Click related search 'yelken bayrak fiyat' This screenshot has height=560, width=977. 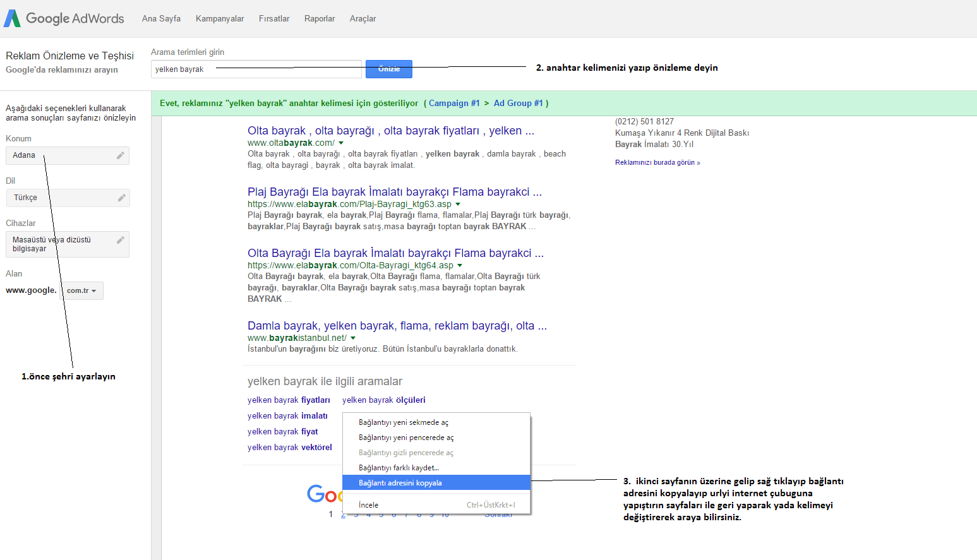click(x=283, y=432)
